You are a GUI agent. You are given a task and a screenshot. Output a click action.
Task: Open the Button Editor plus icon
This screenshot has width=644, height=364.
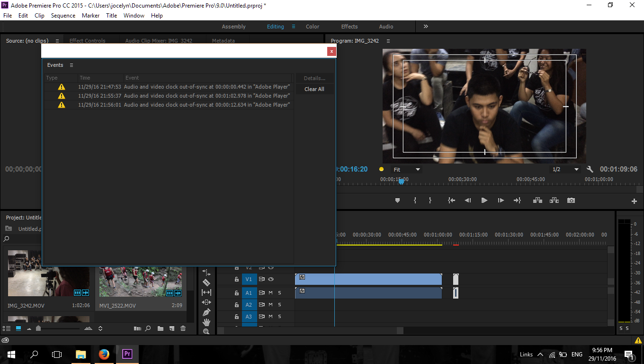(x=634, y=201)
